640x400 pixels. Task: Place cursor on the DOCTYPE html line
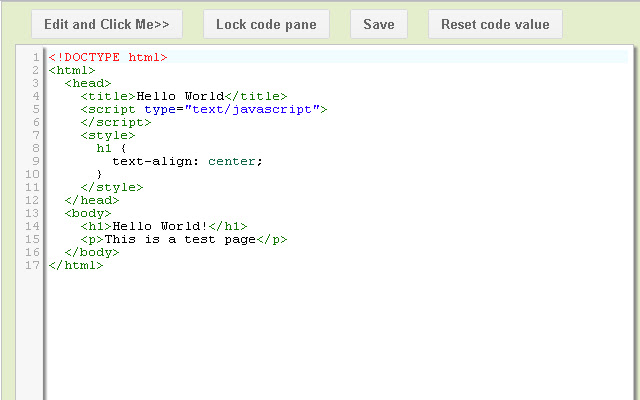point(108,57)
